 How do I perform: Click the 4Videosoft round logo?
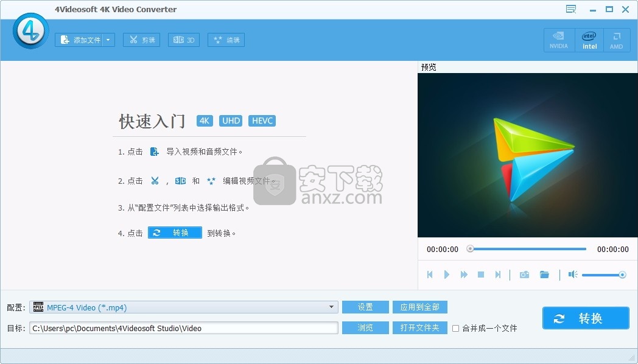(31, 31)
